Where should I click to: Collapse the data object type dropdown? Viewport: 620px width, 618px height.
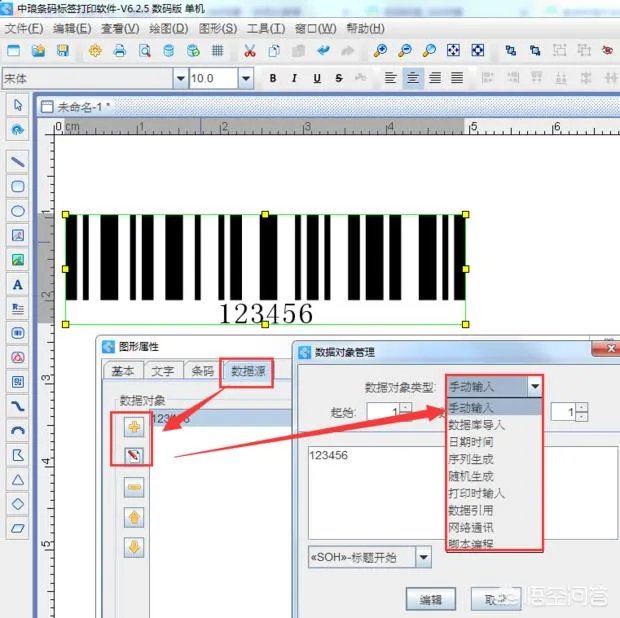[x=535, y=386]
